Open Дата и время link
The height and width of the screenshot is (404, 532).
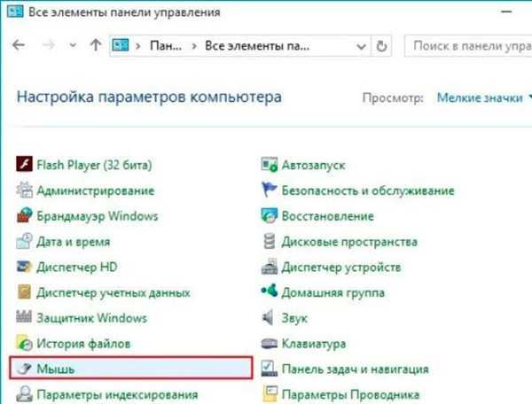click(74, 242)
